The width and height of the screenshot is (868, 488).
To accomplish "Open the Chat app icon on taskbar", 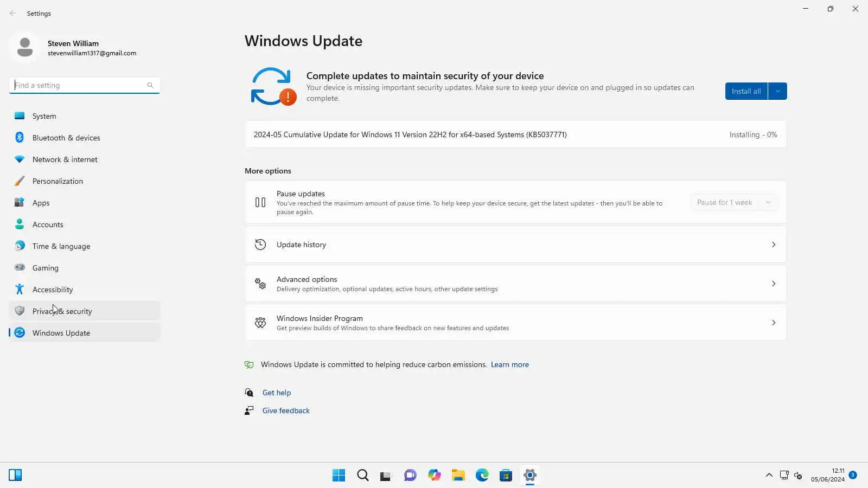I will [410, 476].
